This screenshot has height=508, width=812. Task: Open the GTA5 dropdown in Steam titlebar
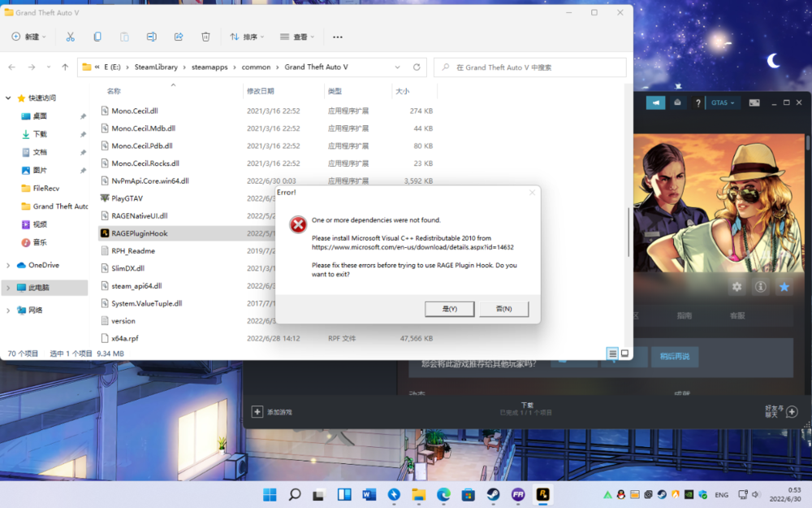coord(723,104)
